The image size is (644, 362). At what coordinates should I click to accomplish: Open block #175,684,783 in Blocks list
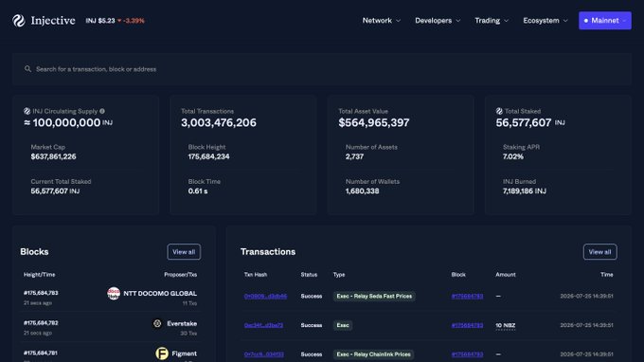(x=41, y=293)
